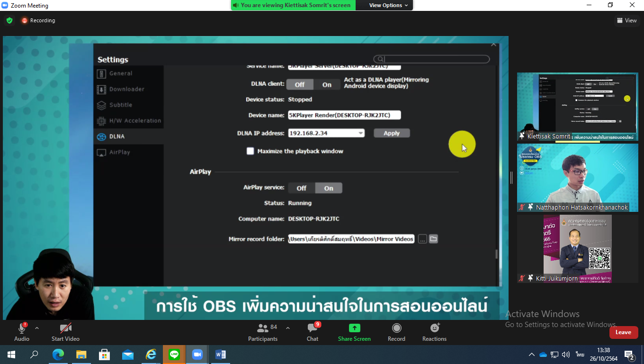Open Internet Explorer from the taskbar
The height and width of the screenshot is (364, 644).
click(151, 355)
